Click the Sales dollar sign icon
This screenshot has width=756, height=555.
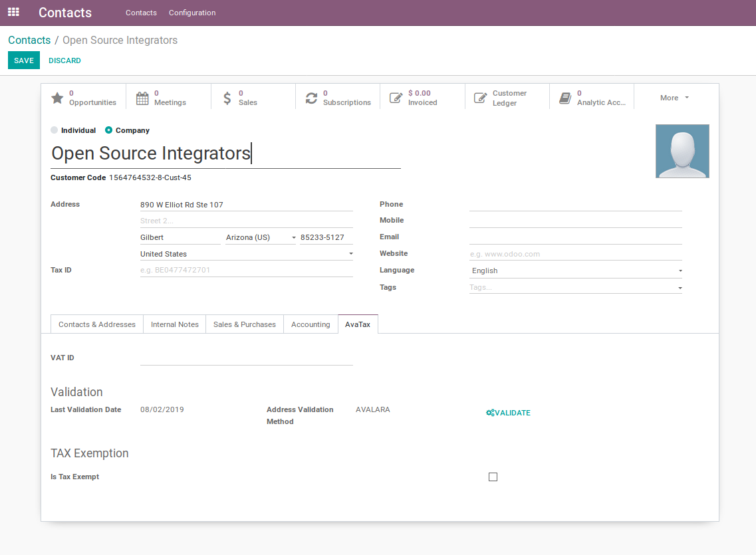point(227,98)
